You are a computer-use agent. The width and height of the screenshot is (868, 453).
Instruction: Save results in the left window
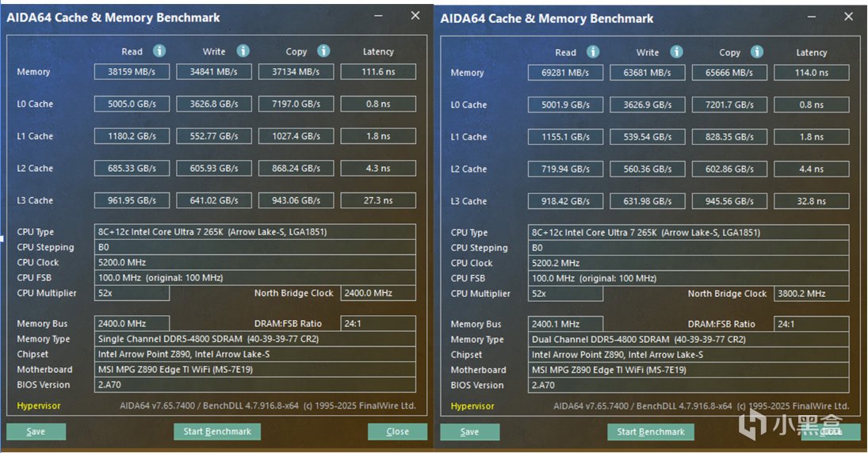tap(36, 432)
